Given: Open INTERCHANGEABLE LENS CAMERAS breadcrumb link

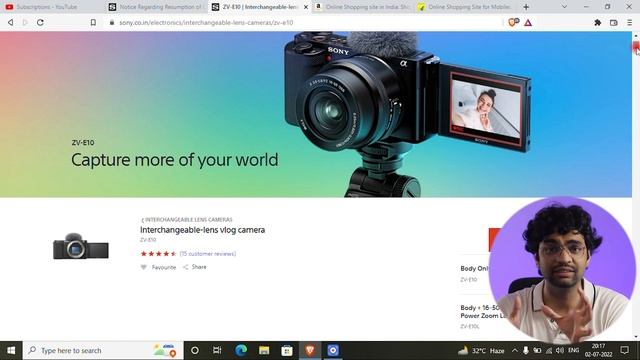Looking at the screenshot, I should point(187,220).
